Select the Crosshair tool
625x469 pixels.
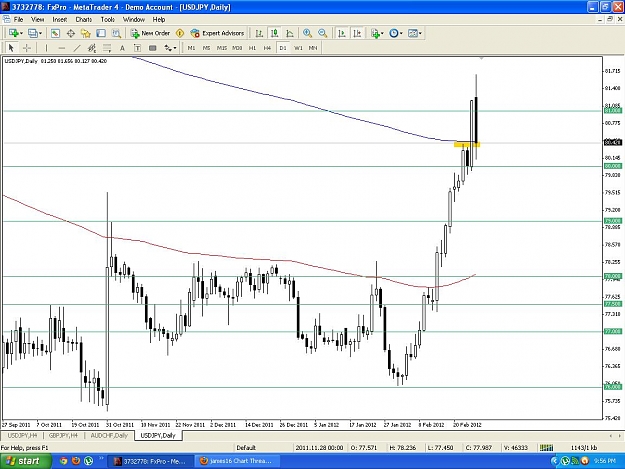[x=27, y=48]
